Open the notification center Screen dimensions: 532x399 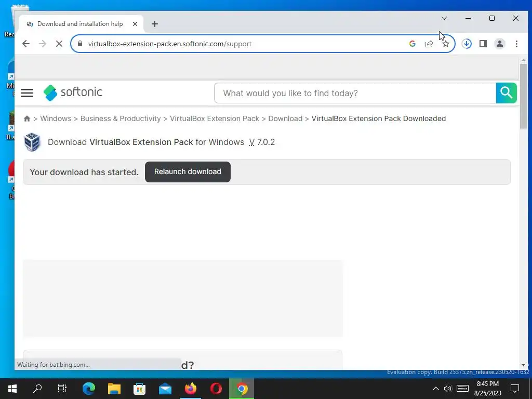[x=515, y=389]
